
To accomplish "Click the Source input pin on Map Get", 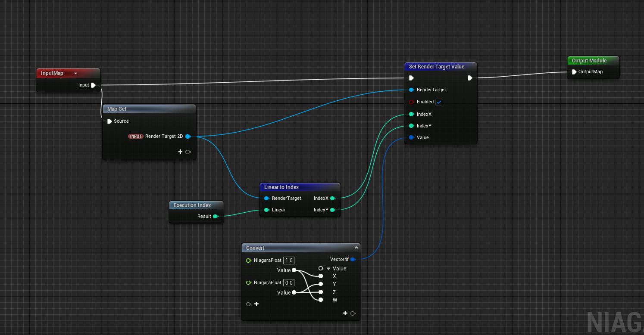I will click(109, 121).
